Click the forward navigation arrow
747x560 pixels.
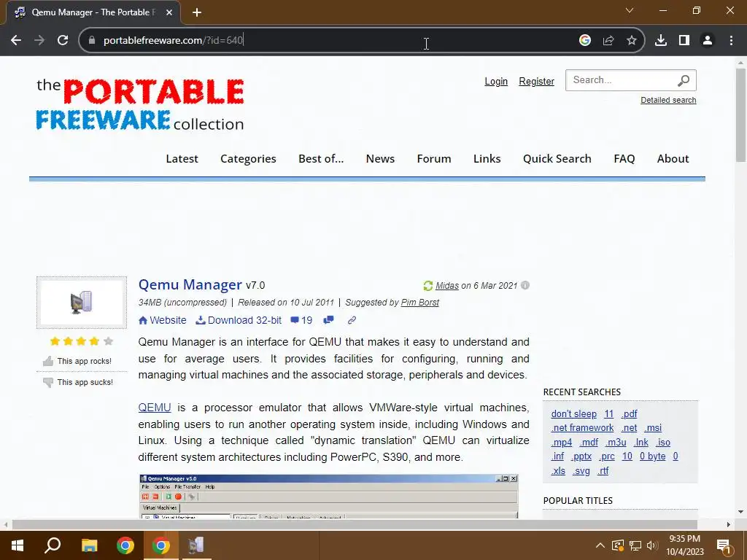[39, 41]
